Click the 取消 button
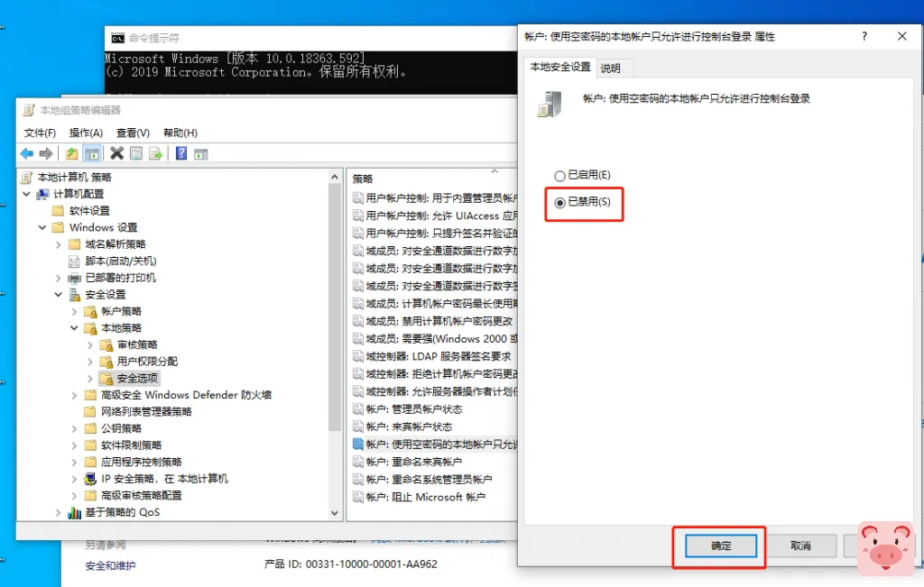924x587 pixels. click(800, 546)
